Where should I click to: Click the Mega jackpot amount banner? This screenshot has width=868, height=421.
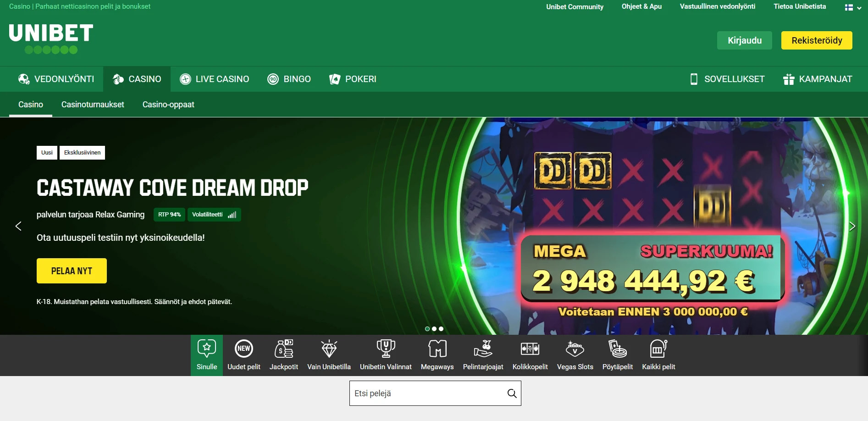click(x=652, y=268)
